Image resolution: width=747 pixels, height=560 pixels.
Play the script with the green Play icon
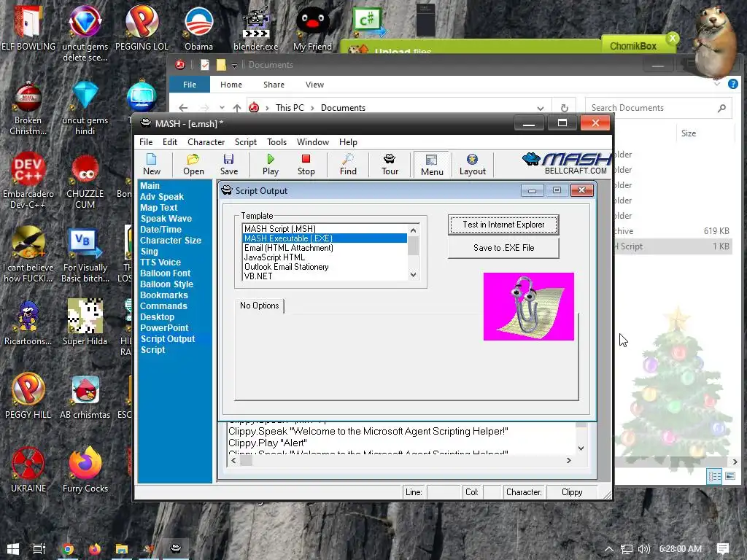pyautogui.click(x=270, y=164)
